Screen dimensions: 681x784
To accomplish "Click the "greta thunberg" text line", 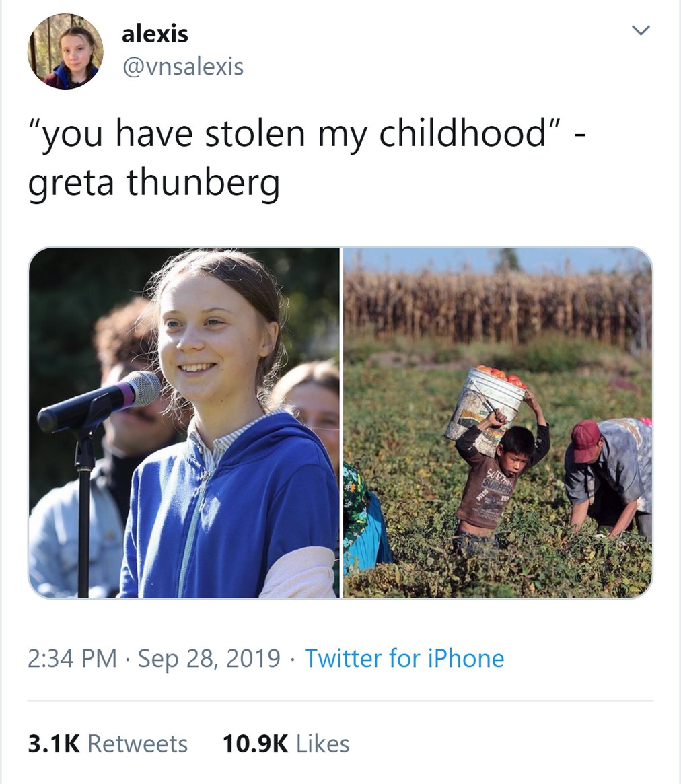I will click(153, 181).
